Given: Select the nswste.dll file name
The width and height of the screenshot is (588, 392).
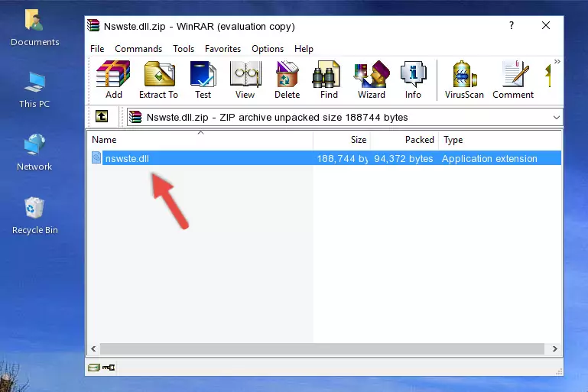Looking at the screenshot, I should coord(127,158).
